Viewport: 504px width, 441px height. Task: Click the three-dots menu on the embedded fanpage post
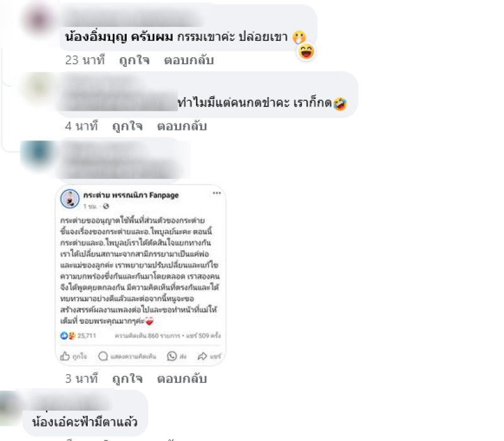point(217,193)
